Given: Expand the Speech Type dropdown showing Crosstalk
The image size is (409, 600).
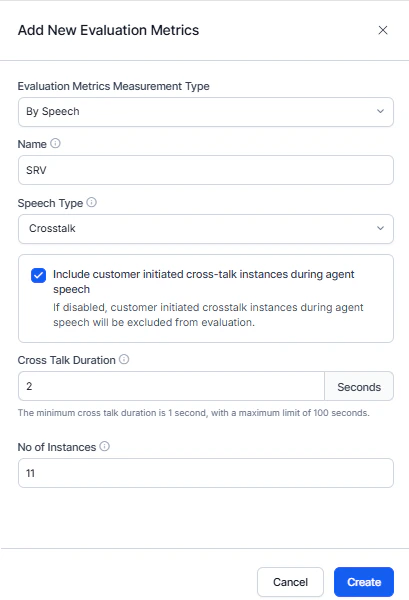Looking at the screenshot, I should (x=206, y=229).
